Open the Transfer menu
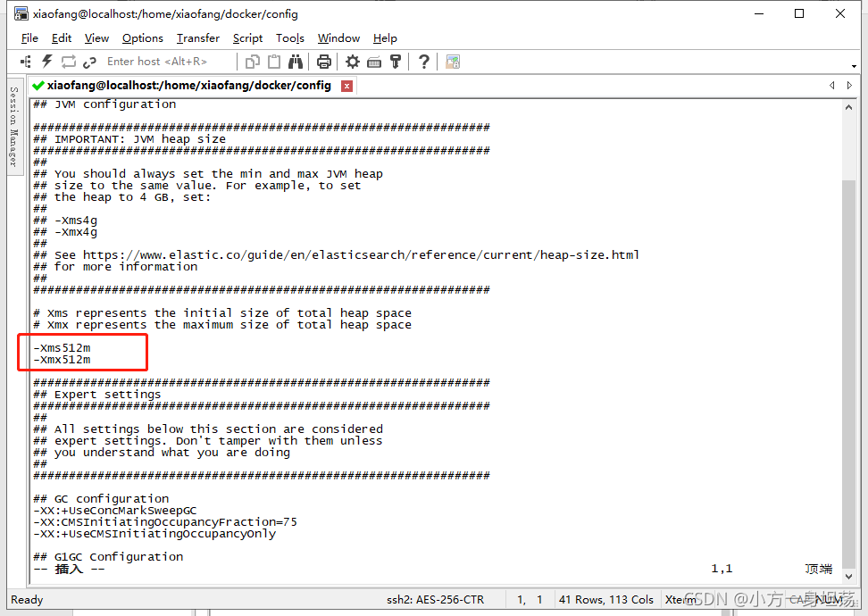This screenshot has height=616, width=868. coord(198,38)
